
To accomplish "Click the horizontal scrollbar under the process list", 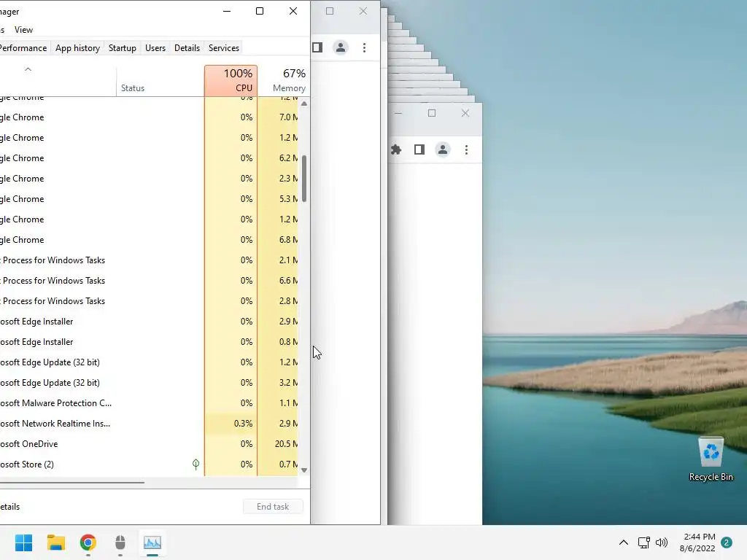I will tap(71, 483).
